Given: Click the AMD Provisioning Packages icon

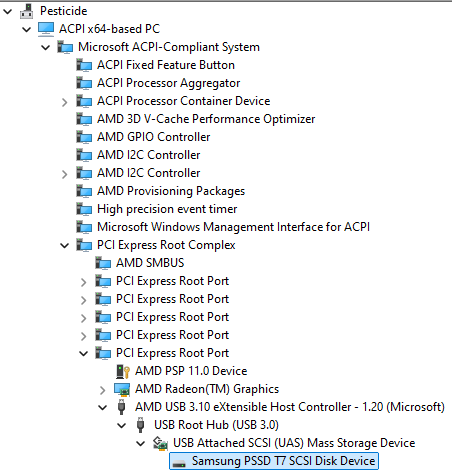Looking at the screenshot, I should (84, 191).
